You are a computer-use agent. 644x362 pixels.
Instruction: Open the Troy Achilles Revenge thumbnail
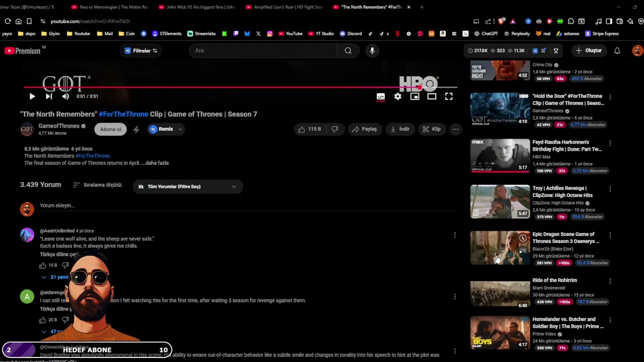tap(500, 201)
